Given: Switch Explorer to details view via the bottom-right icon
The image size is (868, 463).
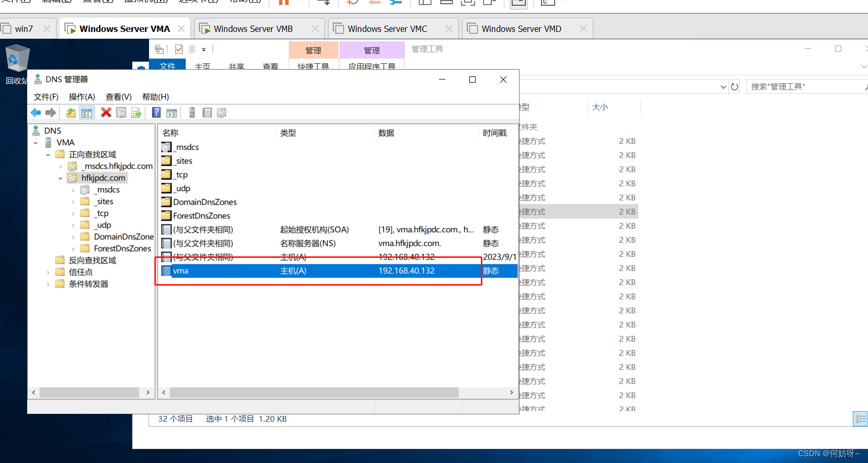Looking at the screenshot, I should coord(860,419).
